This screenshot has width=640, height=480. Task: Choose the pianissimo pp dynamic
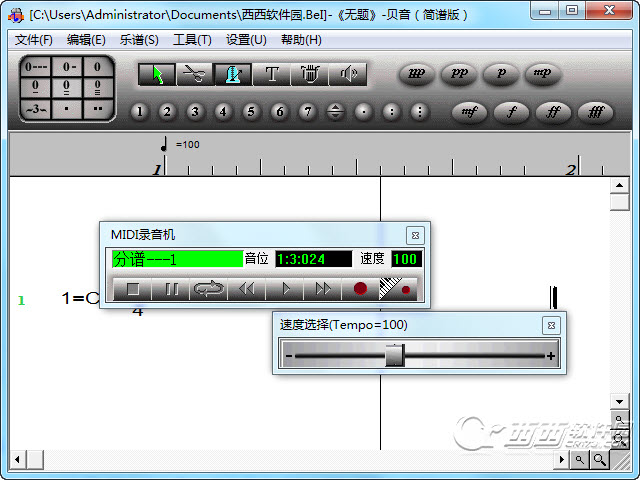click(459, 74)
